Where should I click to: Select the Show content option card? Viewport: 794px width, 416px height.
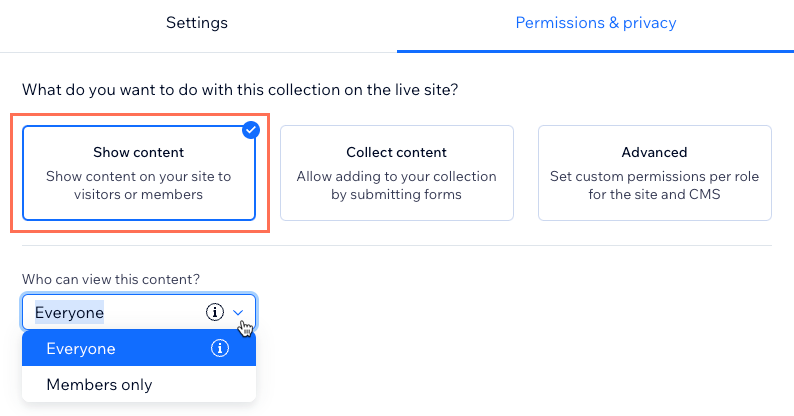[x=139, y=173]
